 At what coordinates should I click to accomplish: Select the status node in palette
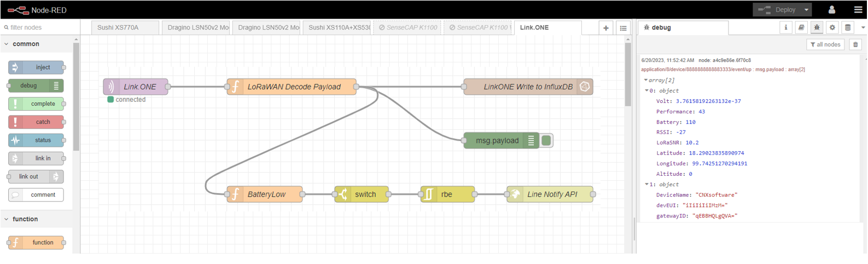coord(36,140)
